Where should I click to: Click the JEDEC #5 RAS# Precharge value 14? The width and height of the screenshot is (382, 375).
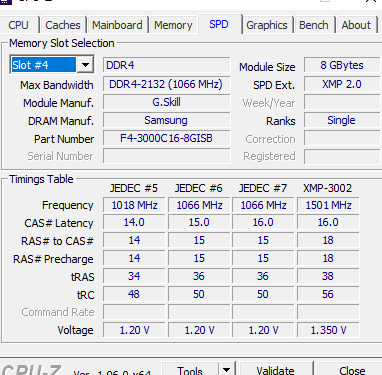click(x=134, y=258)
